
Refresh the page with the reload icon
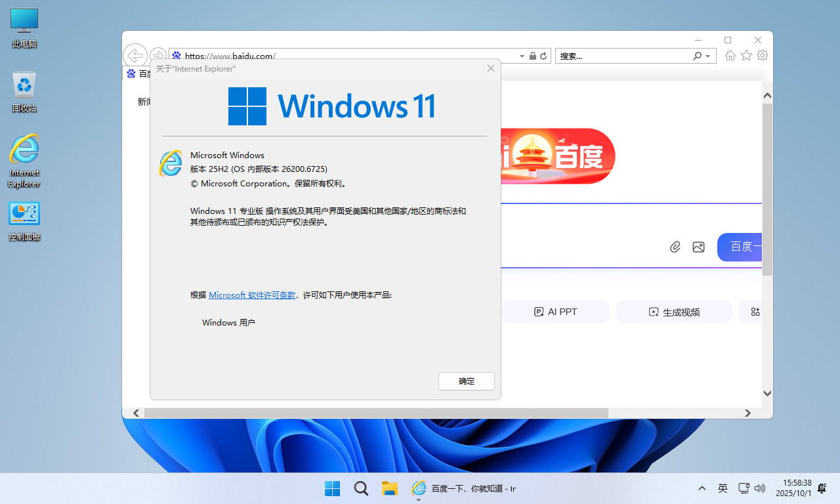(543, 56)
